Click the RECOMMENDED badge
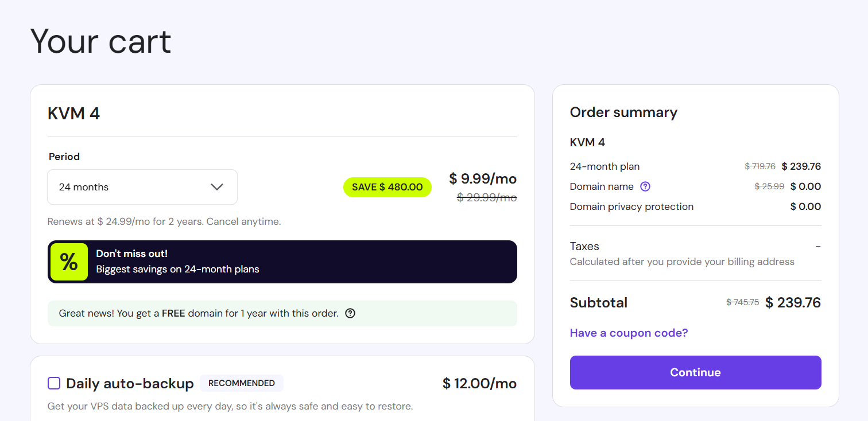868x421 pixels. coord(242,383)
